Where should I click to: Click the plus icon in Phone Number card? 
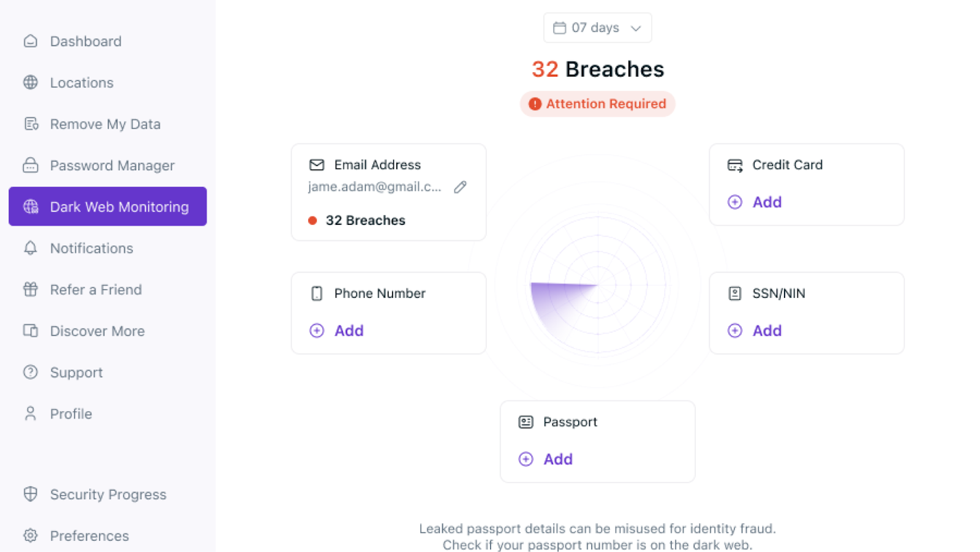point(317,331)
